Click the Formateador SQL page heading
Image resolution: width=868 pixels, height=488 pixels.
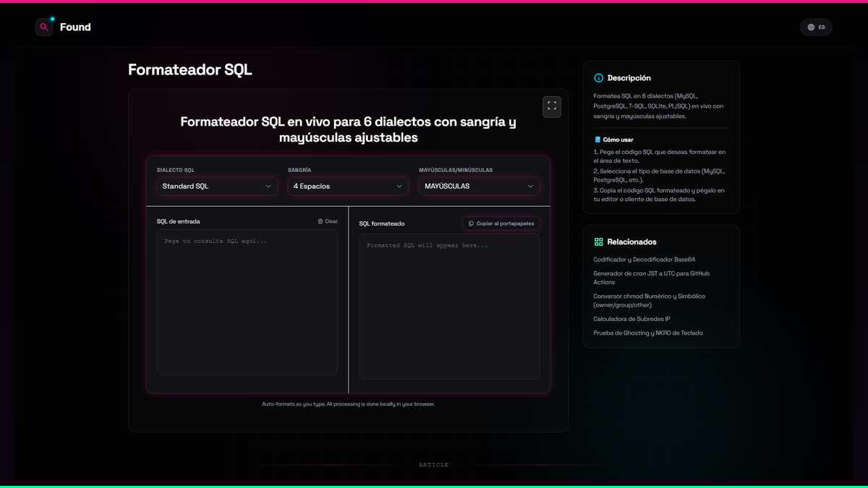(190, 69)
